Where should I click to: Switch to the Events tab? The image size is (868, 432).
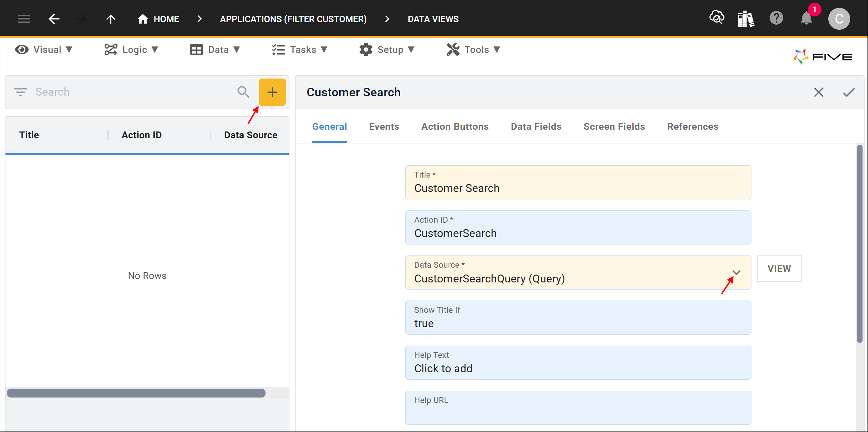(384, 126)
